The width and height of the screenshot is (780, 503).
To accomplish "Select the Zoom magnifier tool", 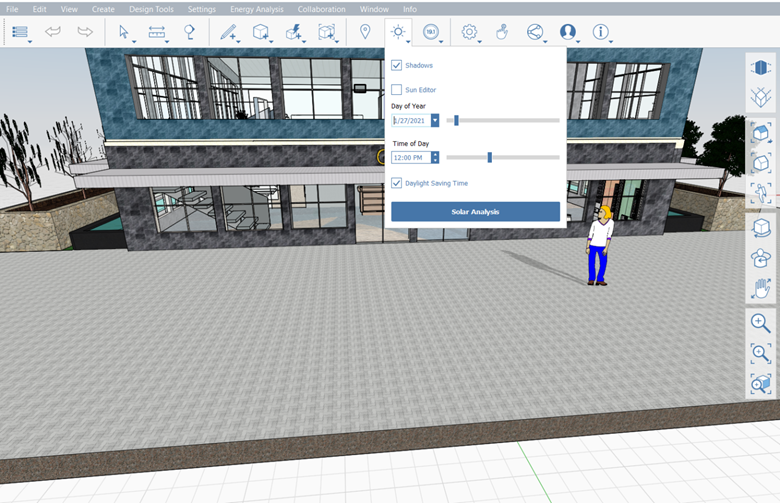I will (761, 323).
